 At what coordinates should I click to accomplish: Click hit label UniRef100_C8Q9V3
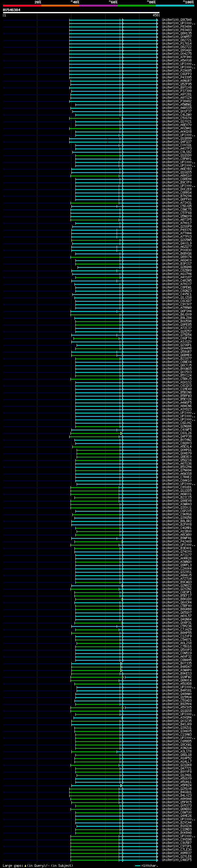176,443
